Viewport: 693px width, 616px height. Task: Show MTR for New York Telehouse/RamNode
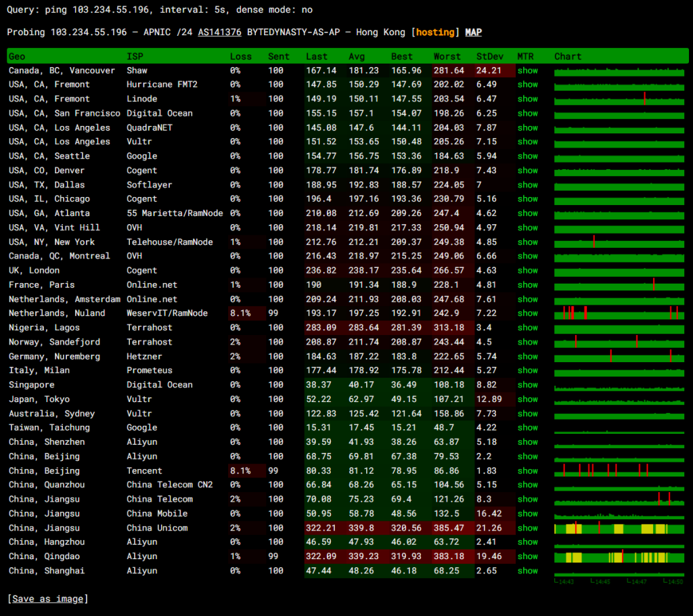click(528, 242)
